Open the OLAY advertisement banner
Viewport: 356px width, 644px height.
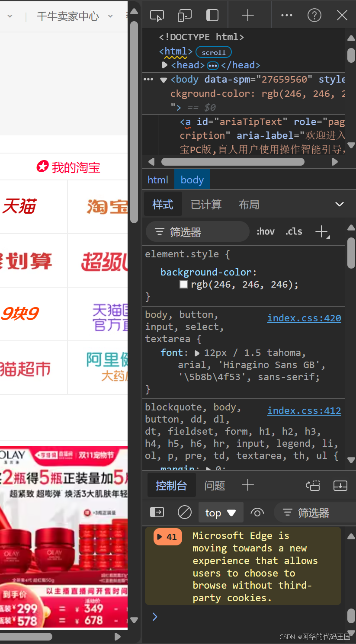click(x=64, y=537)
